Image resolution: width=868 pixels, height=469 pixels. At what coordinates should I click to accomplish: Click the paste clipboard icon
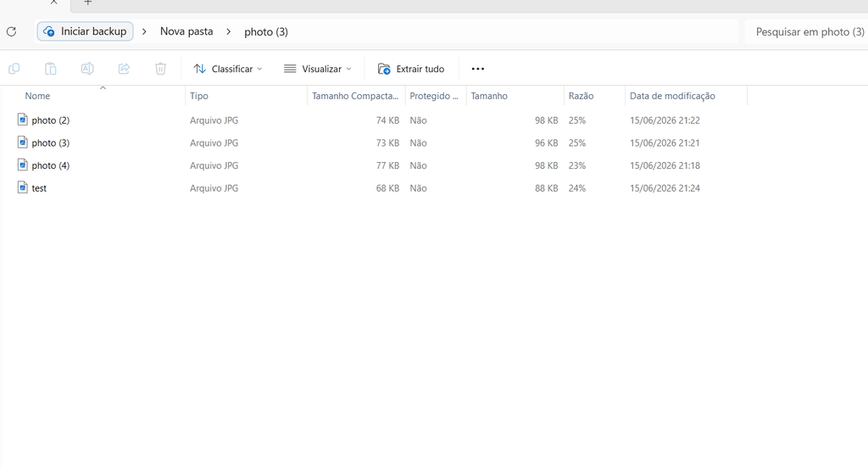[50, 69]
